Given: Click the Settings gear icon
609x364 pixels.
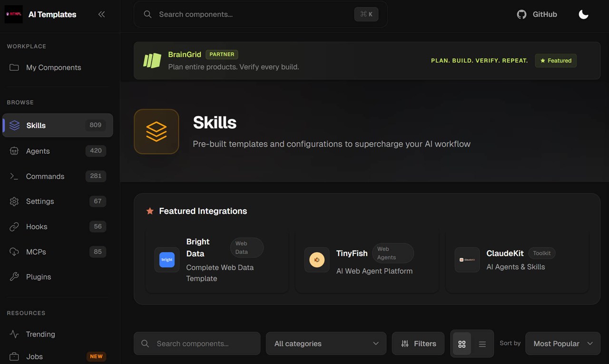Looking at the screenshot, I should pos(14,201).
